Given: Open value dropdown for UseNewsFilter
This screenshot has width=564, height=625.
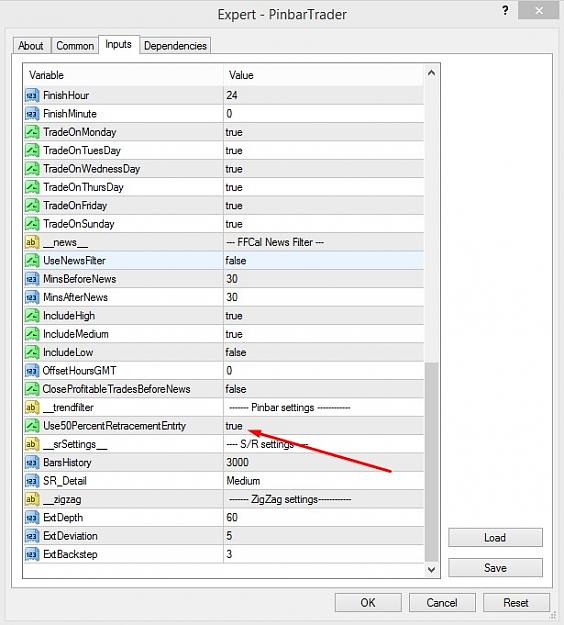Looking at the screenshot, I should coord(324,260).
